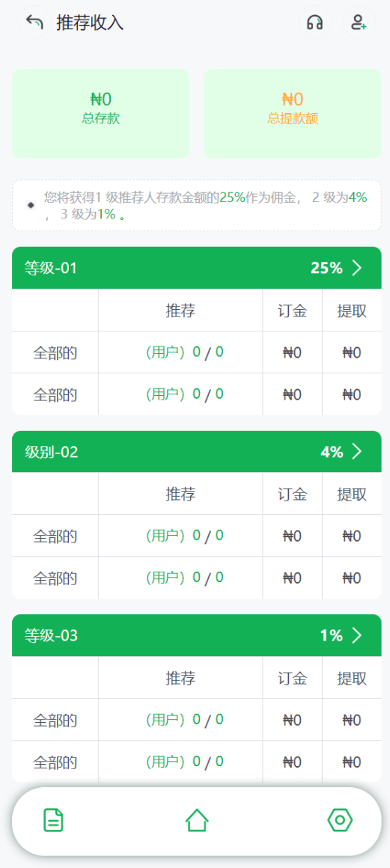Click the 25% value in 等级-01 header
This screenshot has height=868, width=390.
(327, 268)
